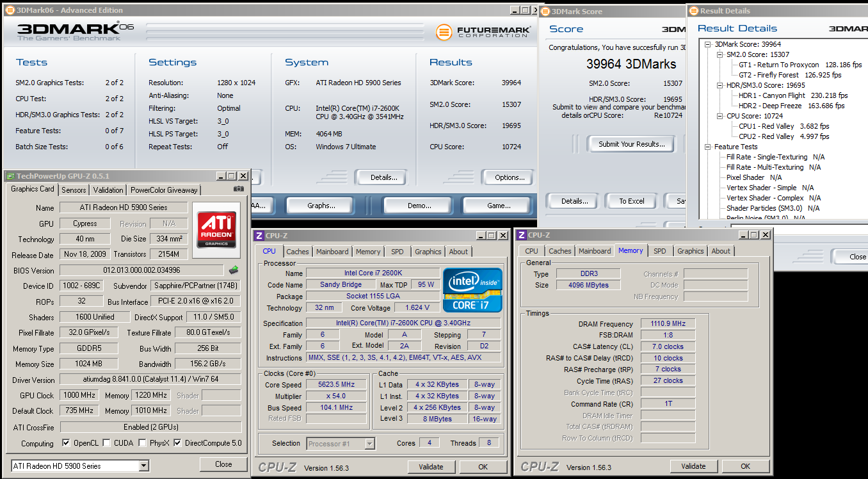Select Pixel Shader N/A feature test row
Image resolution: width=868 pixels, height=479 pixels.
(754, 177)
